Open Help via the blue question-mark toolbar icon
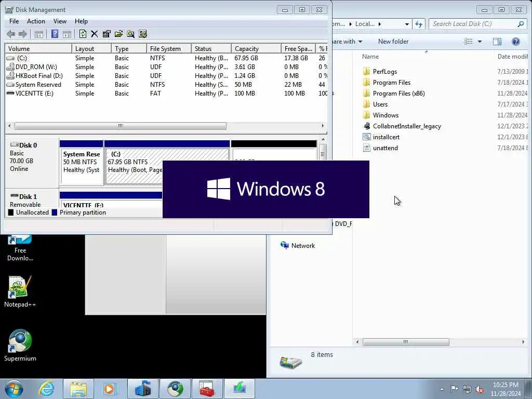Screen dimensions: 532x399 [55, 34]
